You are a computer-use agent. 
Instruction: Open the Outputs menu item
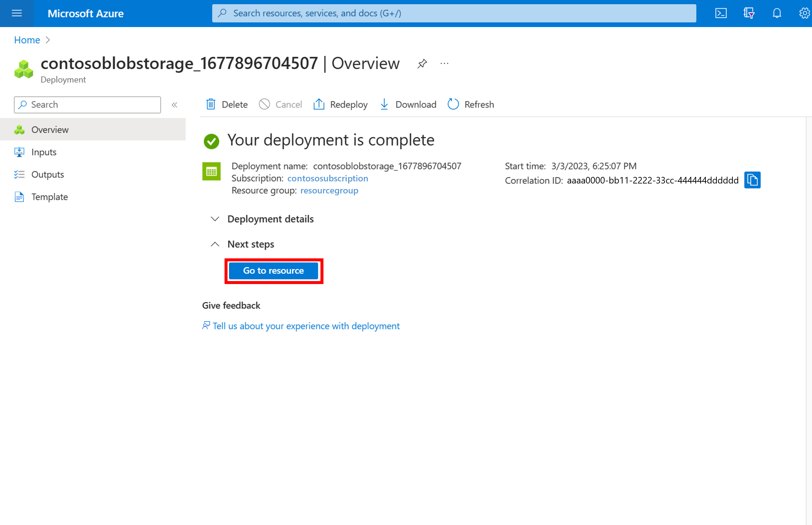(47, 175)
